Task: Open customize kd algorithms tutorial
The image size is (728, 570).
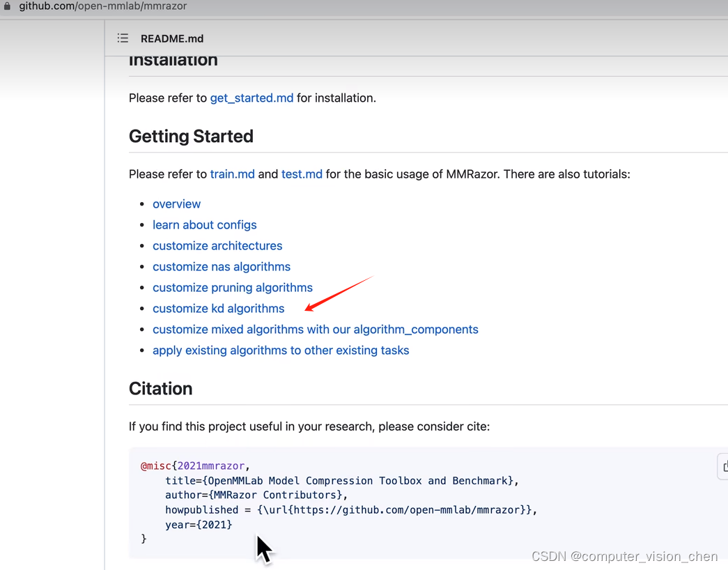Action: tap(218, 309)
